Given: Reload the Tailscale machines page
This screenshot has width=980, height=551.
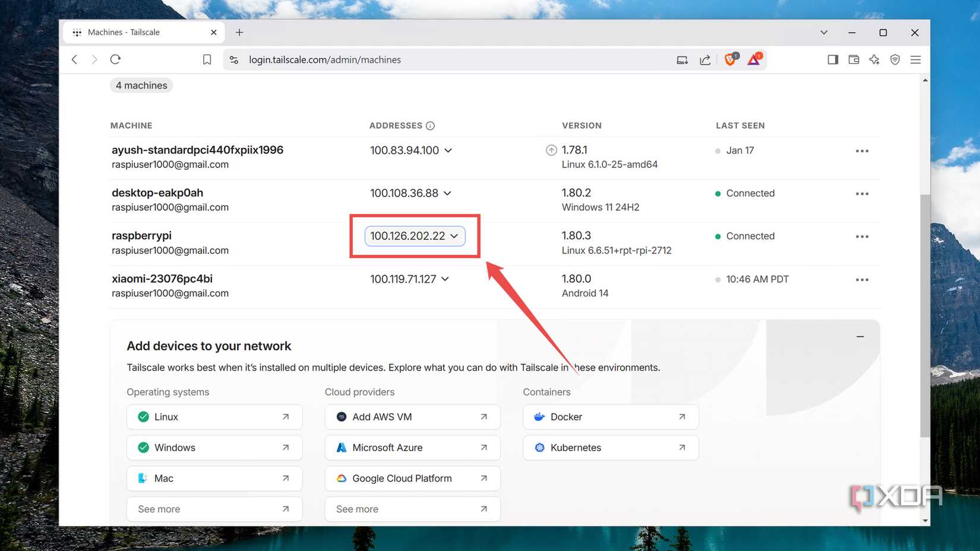Looking at the screenshot, I should 115,59.
